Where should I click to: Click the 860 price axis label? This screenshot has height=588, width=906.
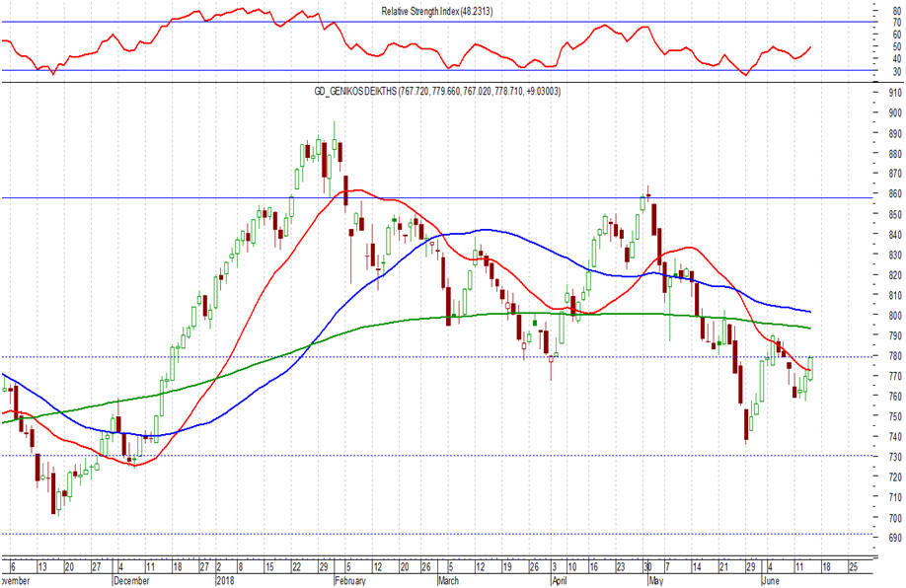895,194
